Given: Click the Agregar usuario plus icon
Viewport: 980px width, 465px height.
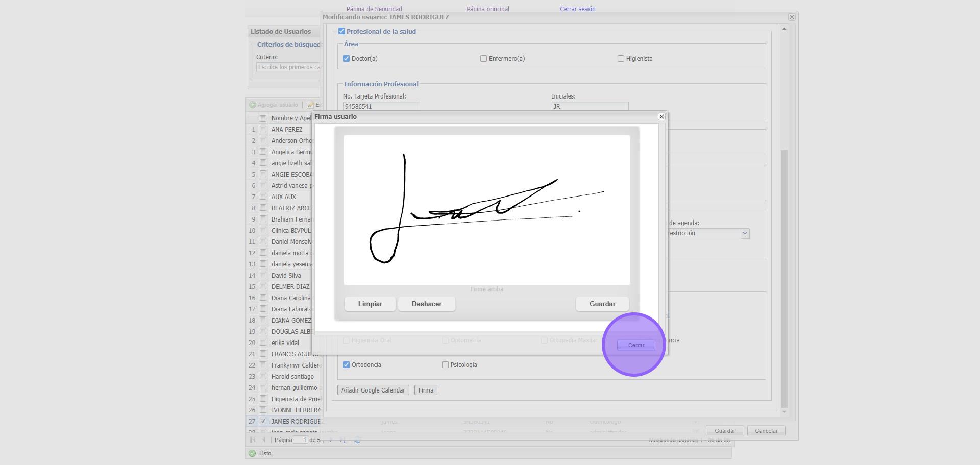Looking at the screenshot, I should (253, 105).
